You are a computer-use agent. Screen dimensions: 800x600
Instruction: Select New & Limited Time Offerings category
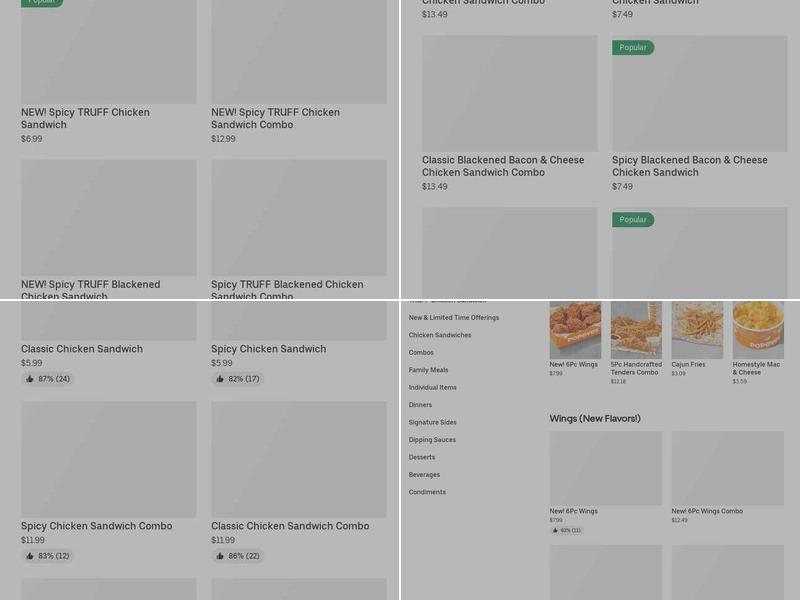point(454,318)
